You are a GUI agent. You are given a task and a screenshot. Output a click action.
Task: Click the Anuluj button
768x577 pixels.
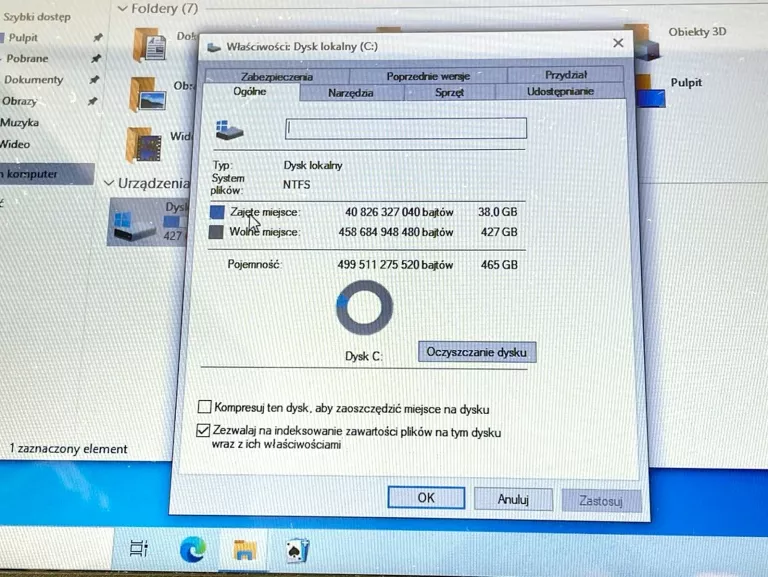coord(512,498)
